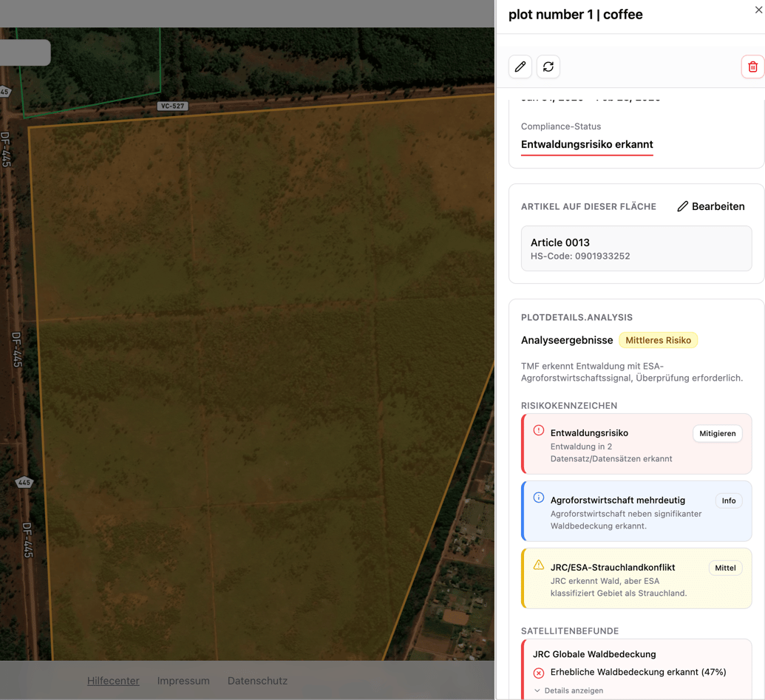Click the JRC/ESA-Strauchlandkonflikt card title
Viewport: 765px width, 700px height.
(613, 567)
